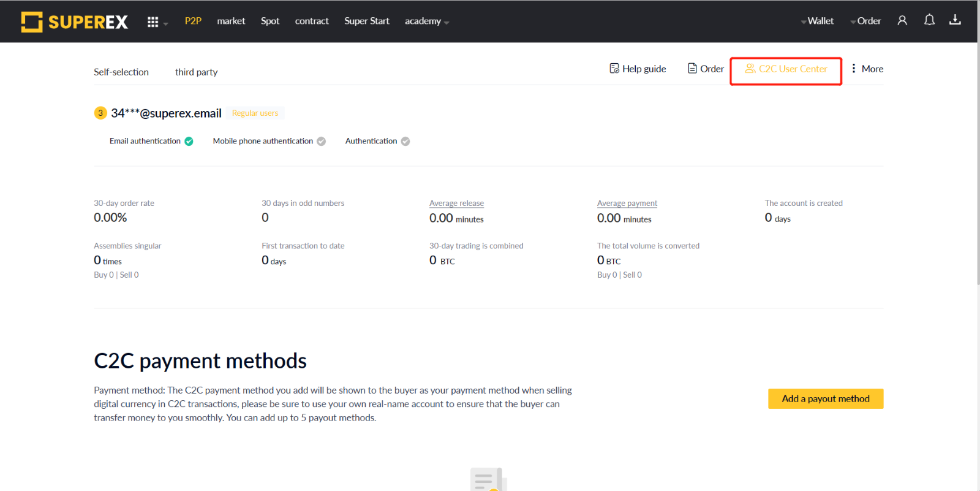
Task: Expand the apps grid dropdown arrow
Action: click(x=165, y=24)
